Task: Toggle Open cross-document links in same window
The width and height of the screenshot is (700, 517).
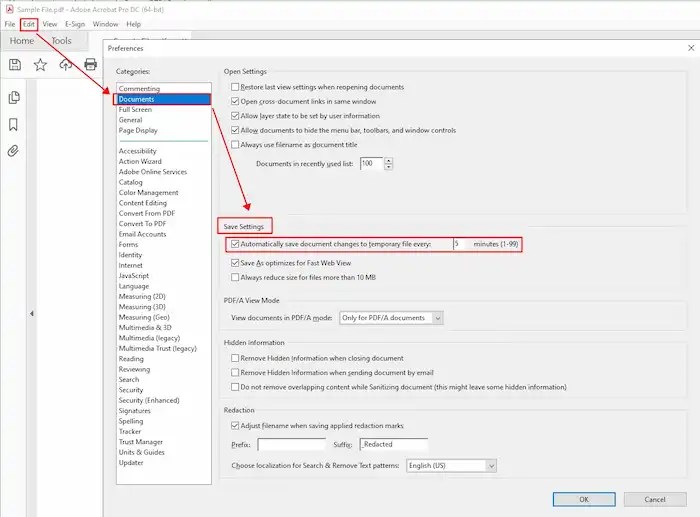Action: coord(235,101)
